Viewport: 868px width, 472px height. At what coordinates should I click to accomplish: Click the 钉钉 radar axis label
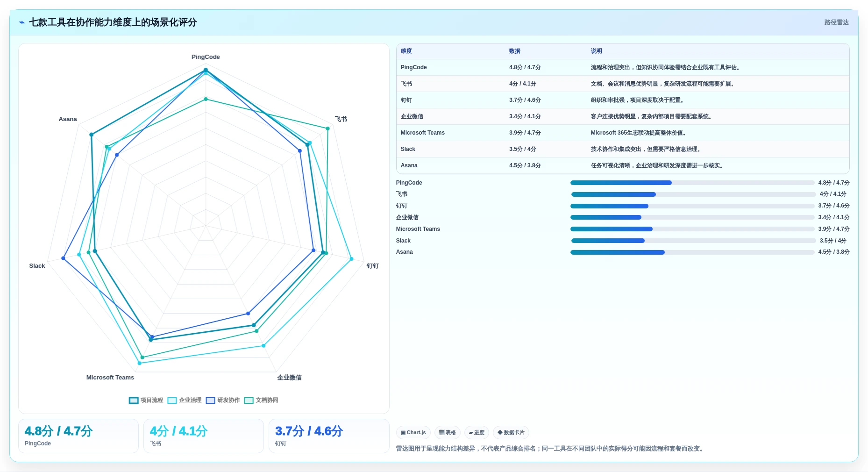click(372, 266)
